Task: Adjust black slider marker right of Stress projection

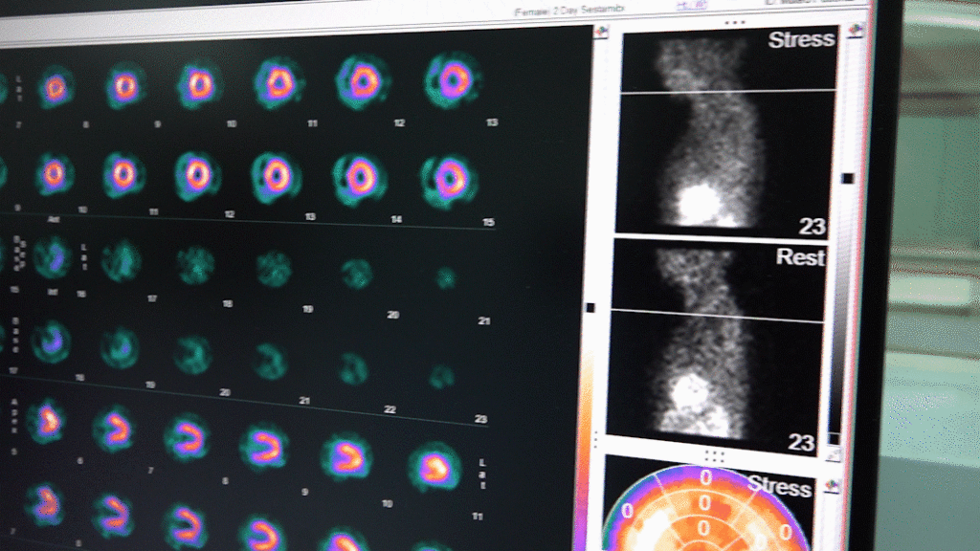Action: 848,179
